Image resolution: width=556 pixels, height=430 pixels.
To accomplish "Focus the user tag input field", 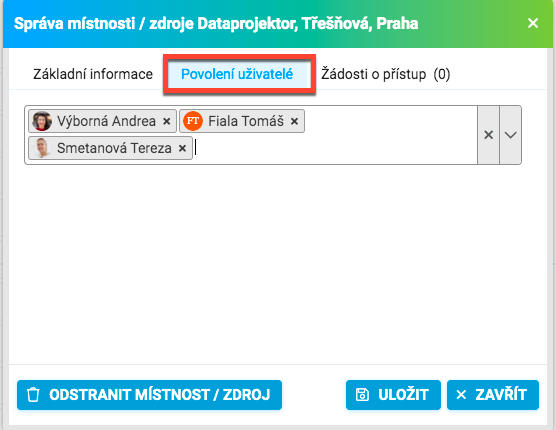I will (333, 148).
